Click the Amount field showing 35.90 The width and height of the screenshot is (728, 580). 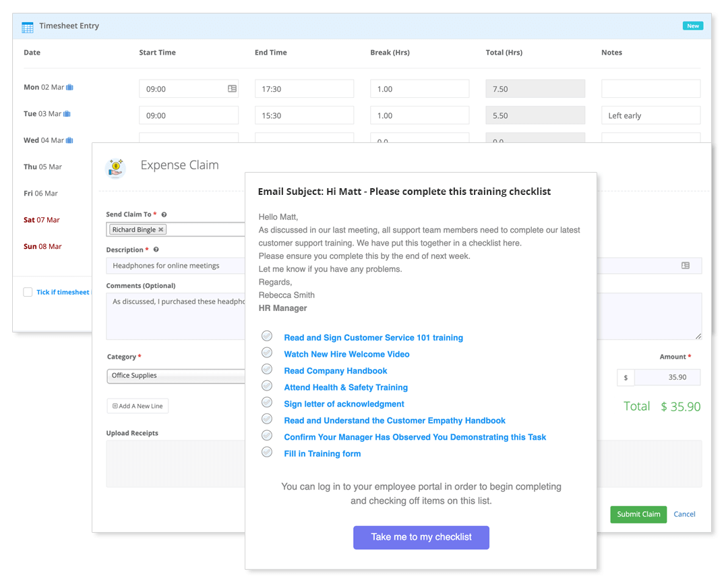pyautogui.click(x=667, y=377)
